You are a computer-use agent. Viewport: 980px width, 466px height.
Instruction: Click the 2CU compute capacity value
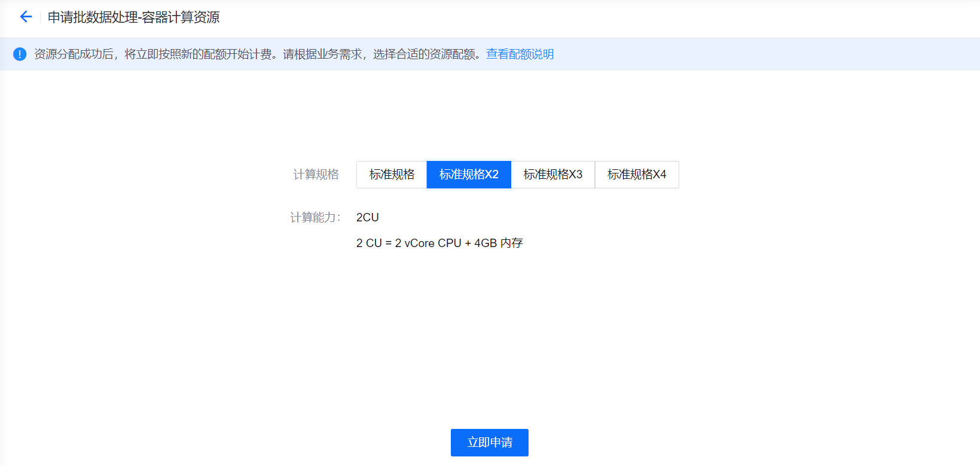point(368,217)
